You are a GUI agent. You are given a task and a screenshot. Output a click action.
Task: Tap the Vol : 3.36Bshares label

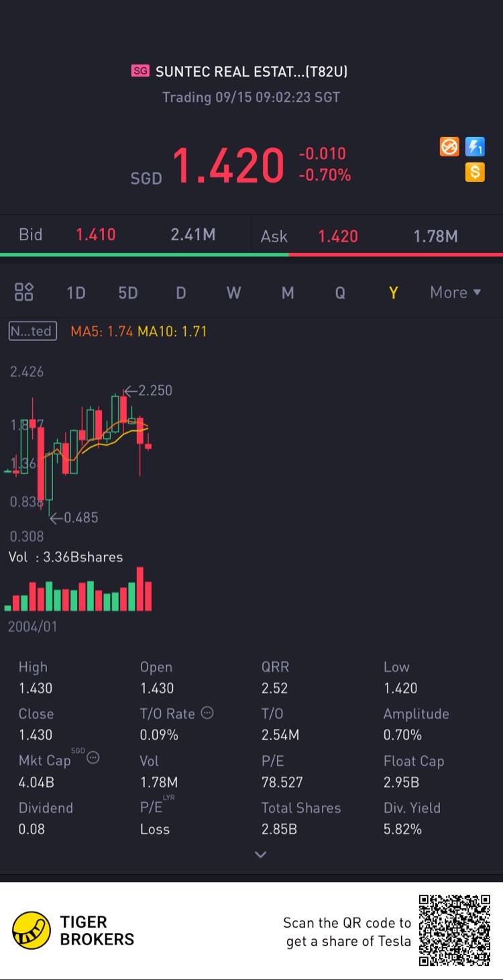point(66,557)
